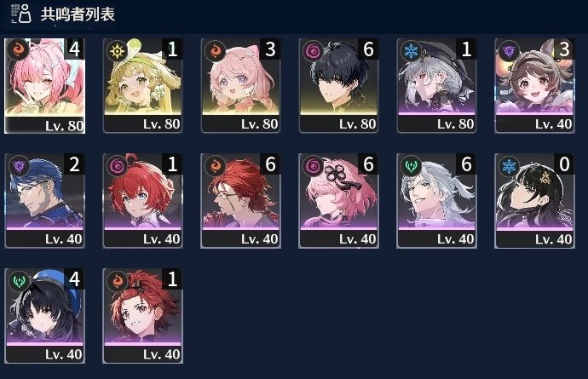Choose the brown-haired girl with animal ears card
Image resolution: width=588 pixels, height=379 pixels.
pos(534,85)
